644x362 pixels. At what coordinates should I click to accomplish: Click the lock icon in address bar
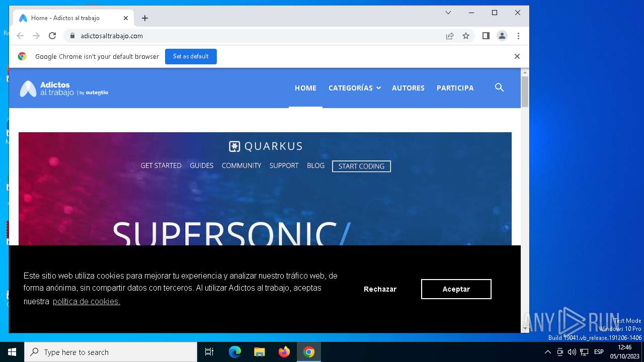(x=72, y=36)
